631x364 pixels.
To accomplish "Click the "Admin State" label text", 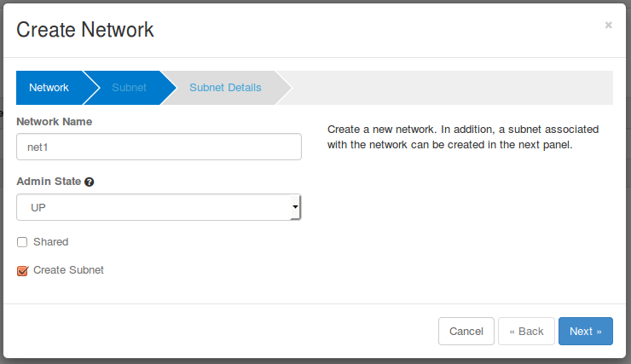I will click(49, 182).
